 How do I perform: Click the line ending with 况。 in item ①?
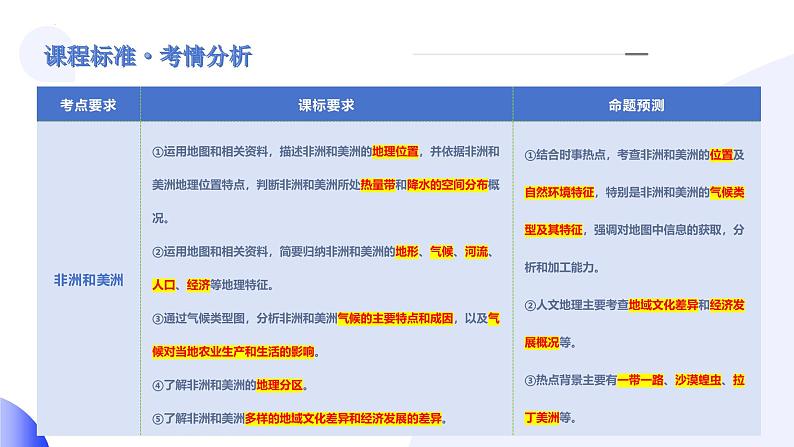(x=161, y=218)
